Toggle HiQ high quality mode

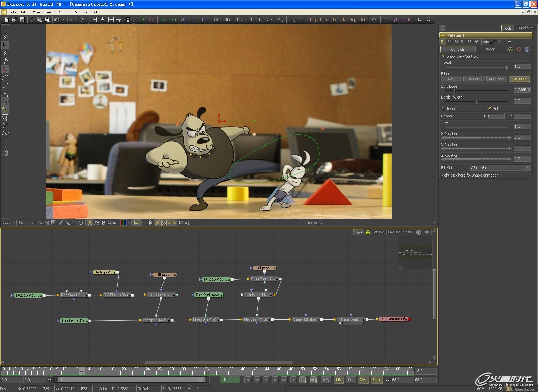tap(326, 380)
